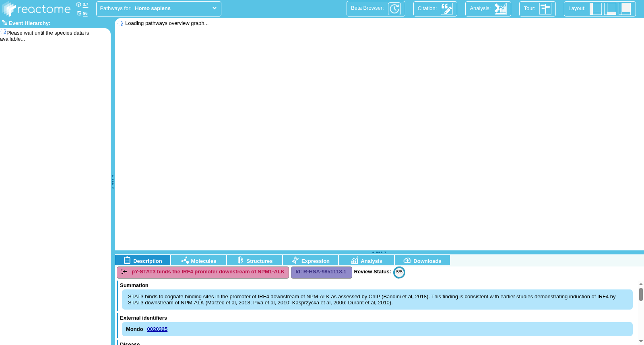The width and height of the screenshot is (644, 345).
Task: Open the database release 96 link
Action: pyautogui.click(x=85, y=13)
